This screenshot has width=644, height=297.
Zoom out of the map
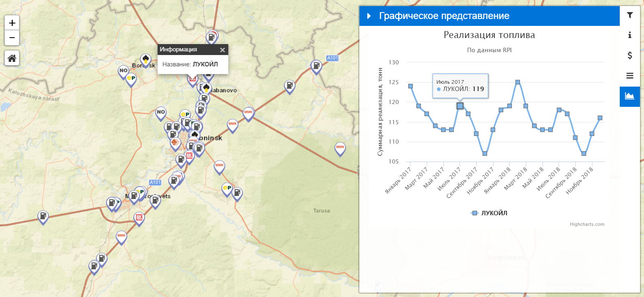12,38
